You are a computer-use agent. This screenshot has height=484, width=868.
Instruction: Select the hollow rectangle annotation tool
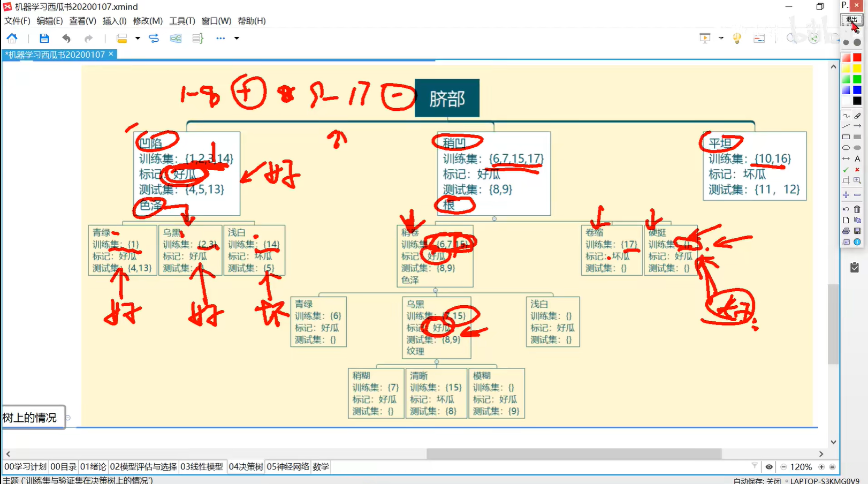(x=846, y=137)
